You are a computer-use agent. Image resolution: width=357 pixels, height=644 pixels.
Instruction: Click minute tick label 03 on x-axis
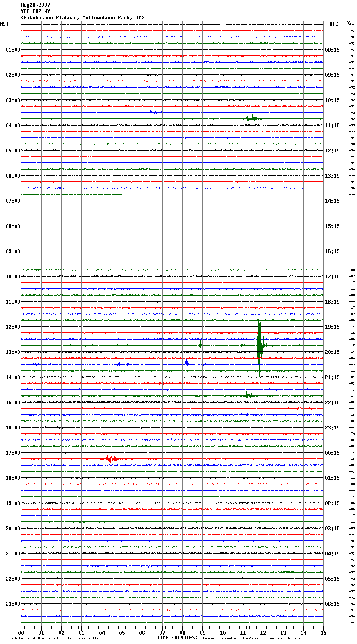(81, 633)
